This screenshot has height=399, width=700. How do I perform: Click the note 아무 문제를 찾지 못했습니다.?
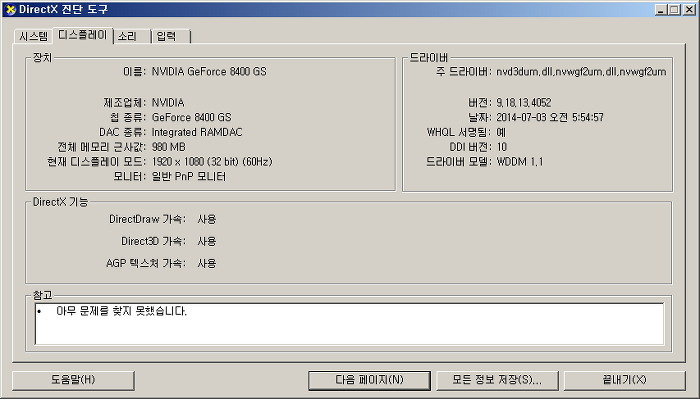[x=121, y=311]
